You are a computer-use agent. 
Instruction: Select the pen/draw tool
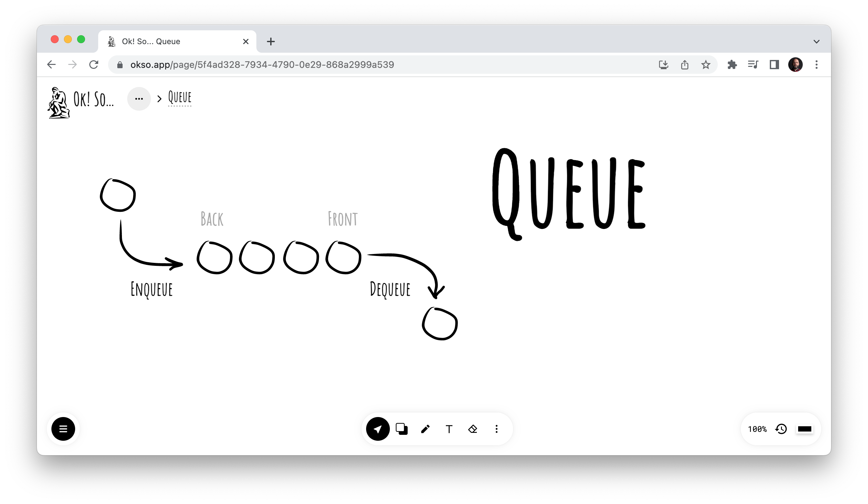[425, 428]
